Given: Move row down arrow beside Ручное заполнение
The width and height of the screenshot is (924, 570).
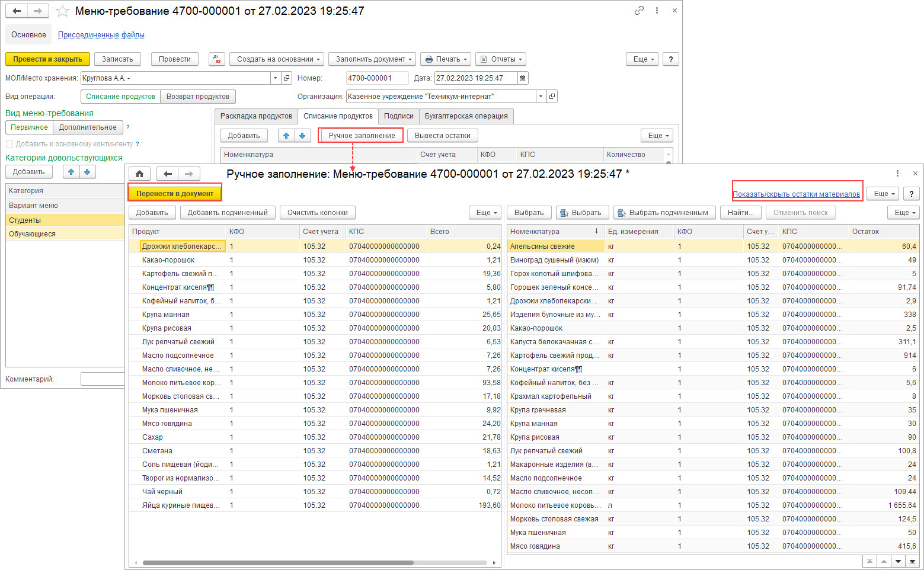Looking at the screenshot, I should 302,136.
